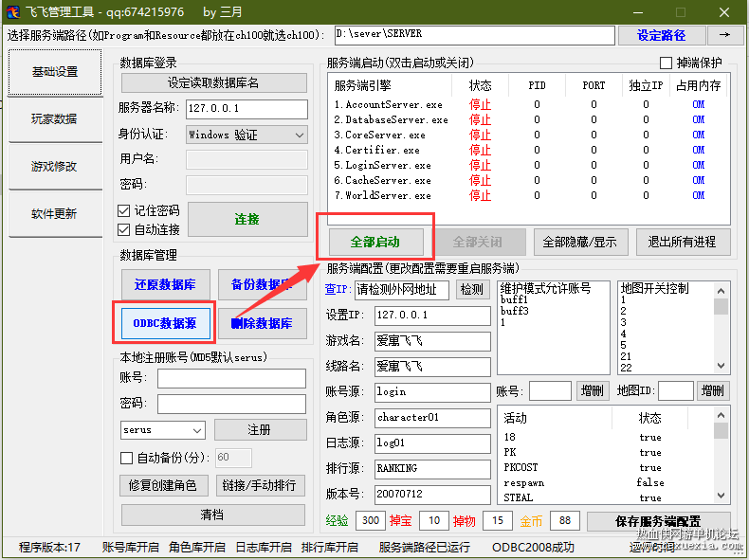Select 3.CoreServer.exe row in engine list
Image resolution: width=749 pixels, height=560 pixels.
coord(529,135)
